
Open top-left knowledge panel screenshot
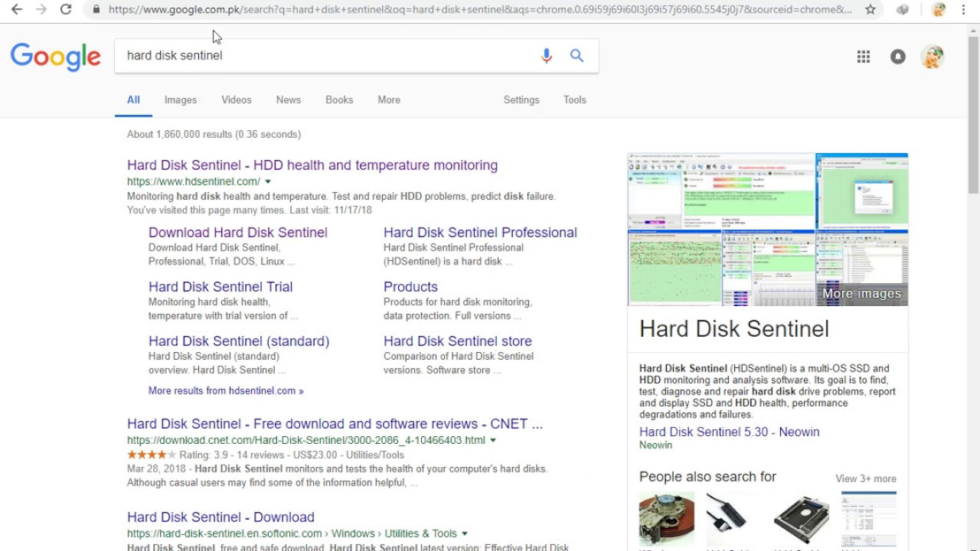click(x=721, y=191)
